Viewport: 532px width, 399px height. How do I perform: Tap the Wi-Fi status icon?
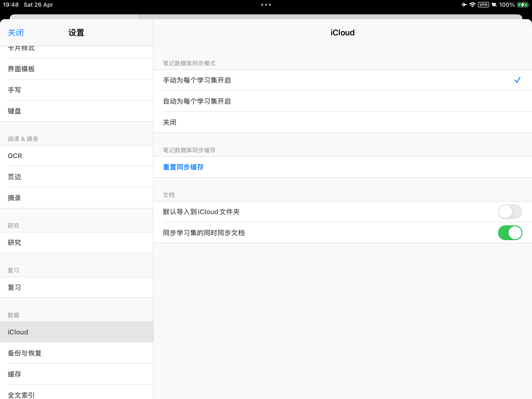point(472,5)
